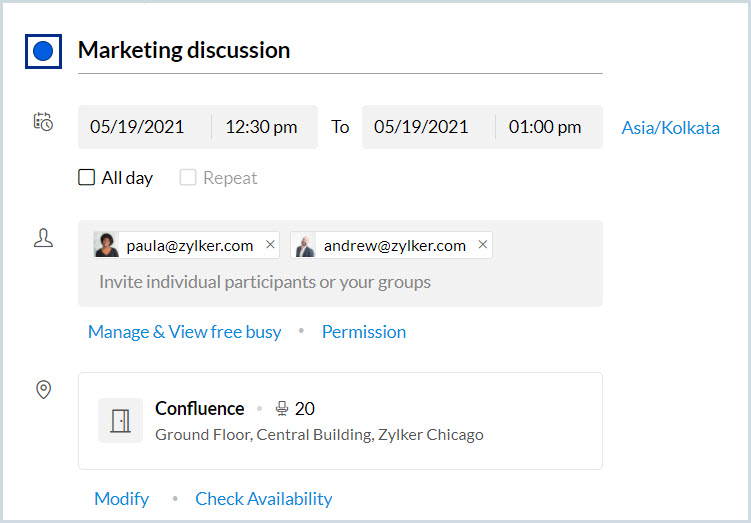The width and height of the screenshot is (751, 523).
Task: Click the Confluence room door icon
Action: coord(120,420)
